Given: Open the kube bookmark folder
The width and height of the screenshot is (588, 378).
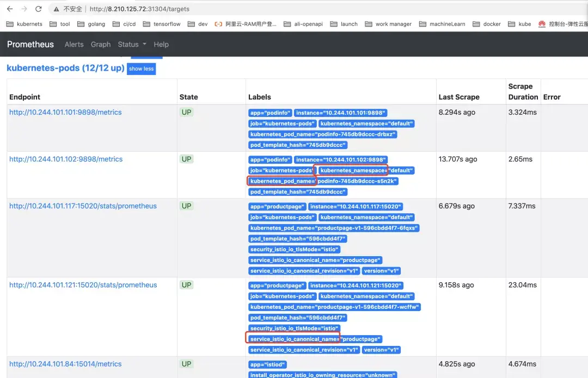Looking at the screenshot, I should click(x=519, y=24).
